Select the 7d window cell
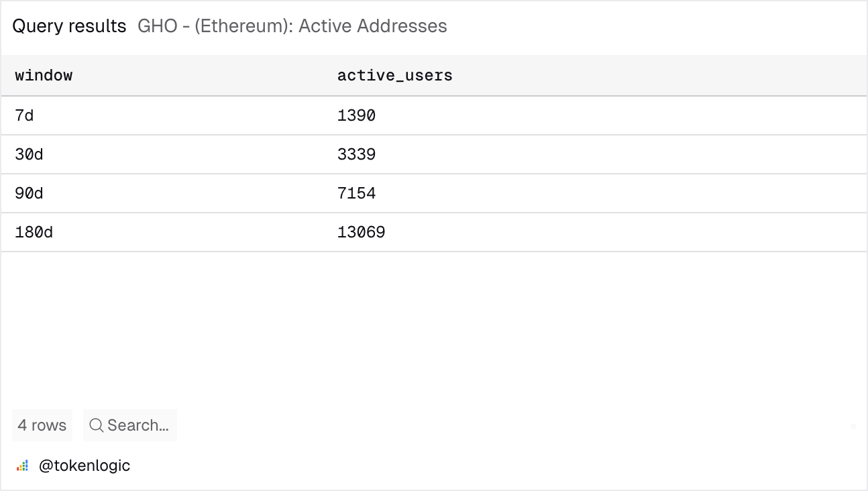 (x=24, y=116)
